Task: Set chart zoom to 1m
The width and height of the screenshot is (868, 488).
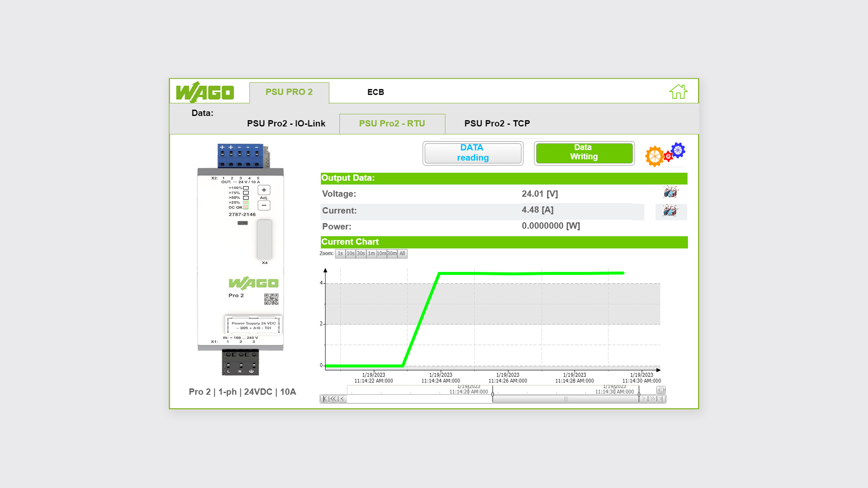Action: point(371,254)
